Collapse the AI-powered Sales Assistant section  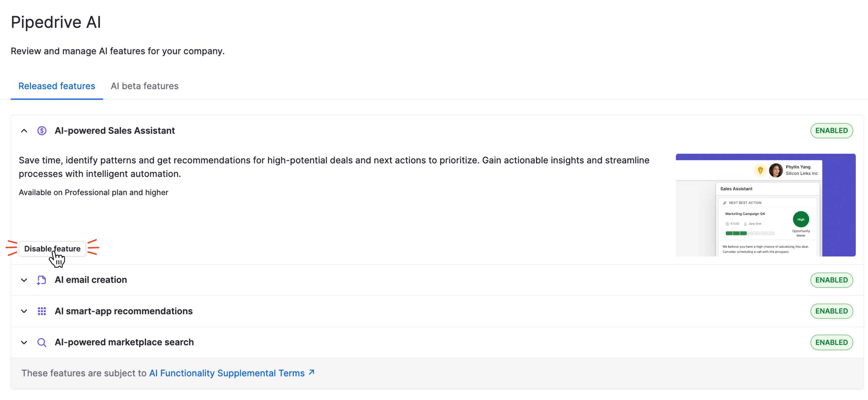pos(24,131)
